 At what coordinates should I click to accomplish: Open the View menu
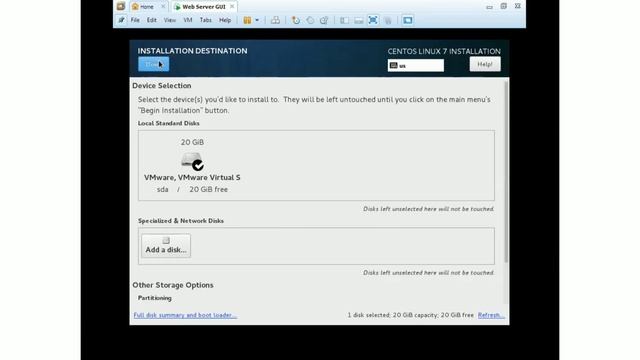pos(169,20)
